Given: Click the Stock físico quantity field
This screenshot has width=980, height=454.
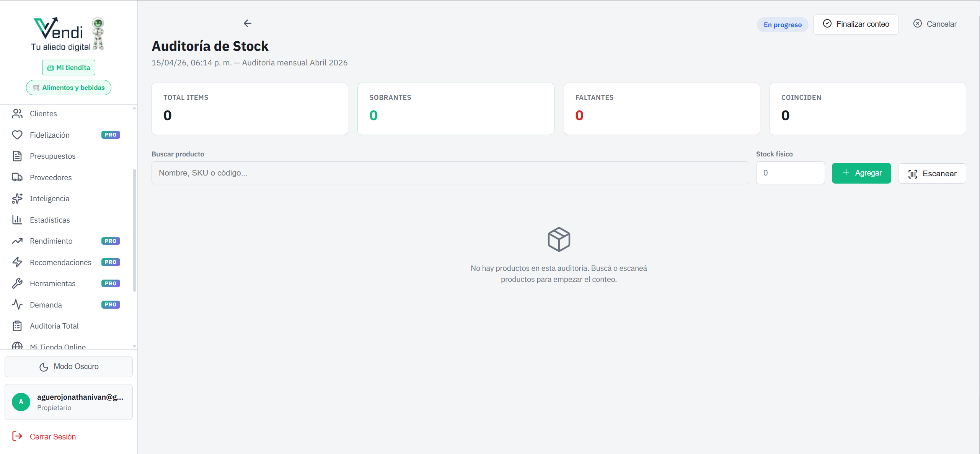Looking at the screenshot, I should 790,173.
